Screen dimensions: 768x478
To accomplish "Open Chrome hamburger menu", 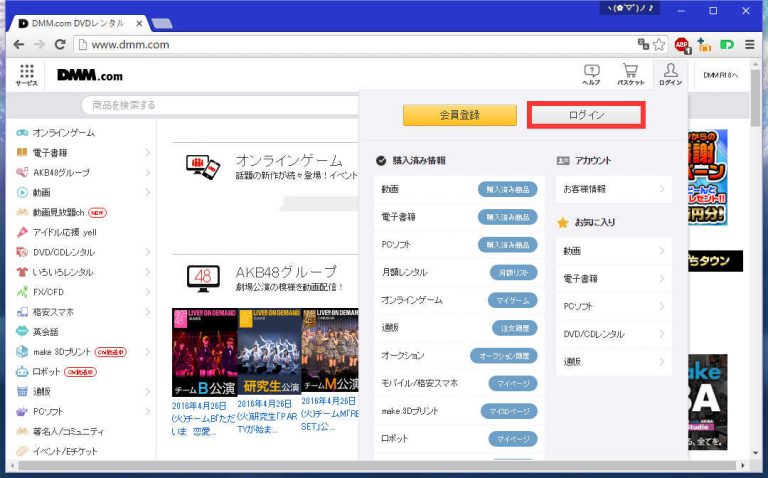I will click(x=749, y=45).
